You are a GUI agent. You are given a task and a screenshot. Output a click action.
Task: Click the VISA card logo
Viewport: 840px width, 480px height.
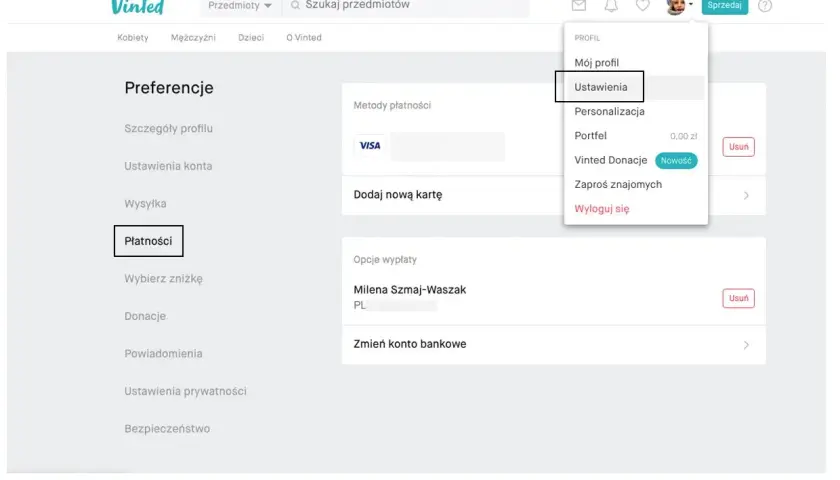370,146
